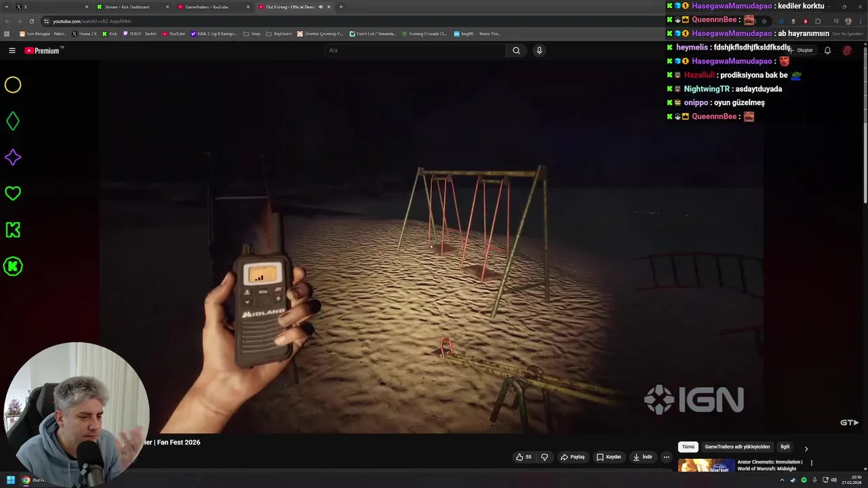Click the Oluştur create button
The width and height of the screenshot is (868, 488).
tap(802, 50)
